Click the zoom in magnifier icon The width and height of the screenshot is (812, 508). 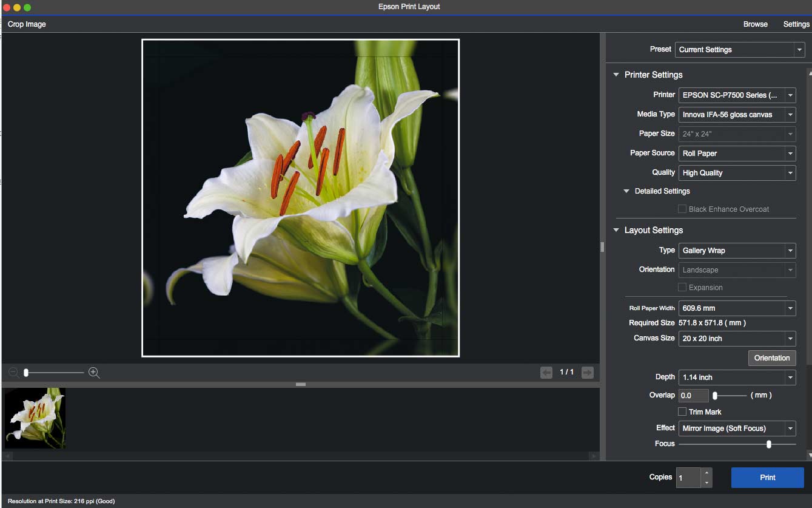click(x=94, y=372)
